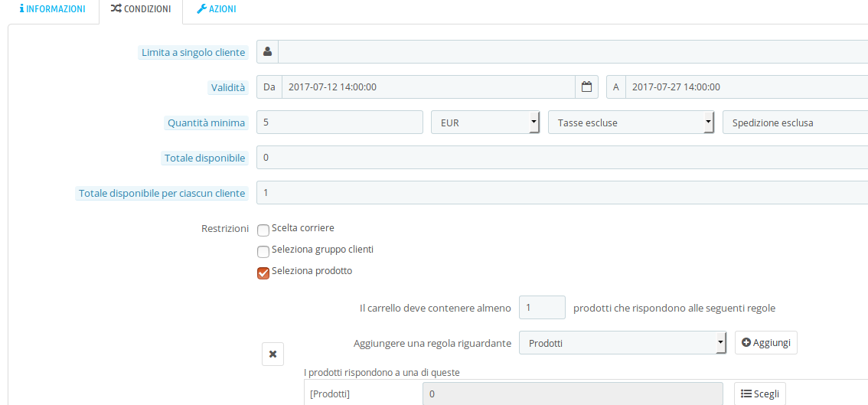868x405 pixels.
Task: Expand the Tasse escluse dropdown
Action: tap(631, 122)
